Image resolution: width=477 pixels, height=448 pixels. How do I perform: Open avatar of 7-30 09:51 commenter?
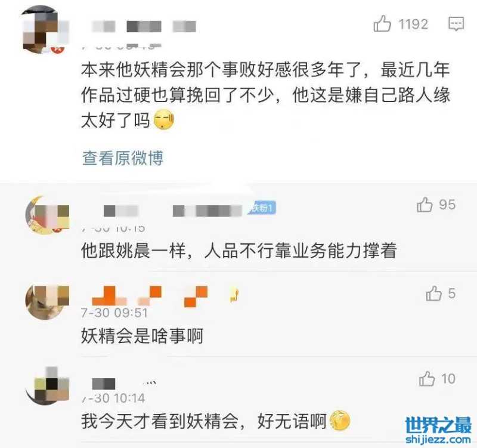click(x=47, y=302)
